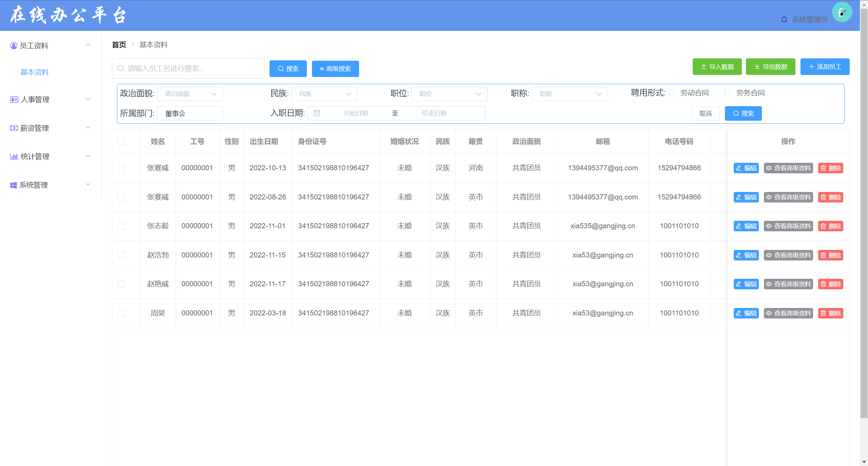The image size is (868, 466).
Task: Open the user avatar in header
Action: tap(842, 12)
